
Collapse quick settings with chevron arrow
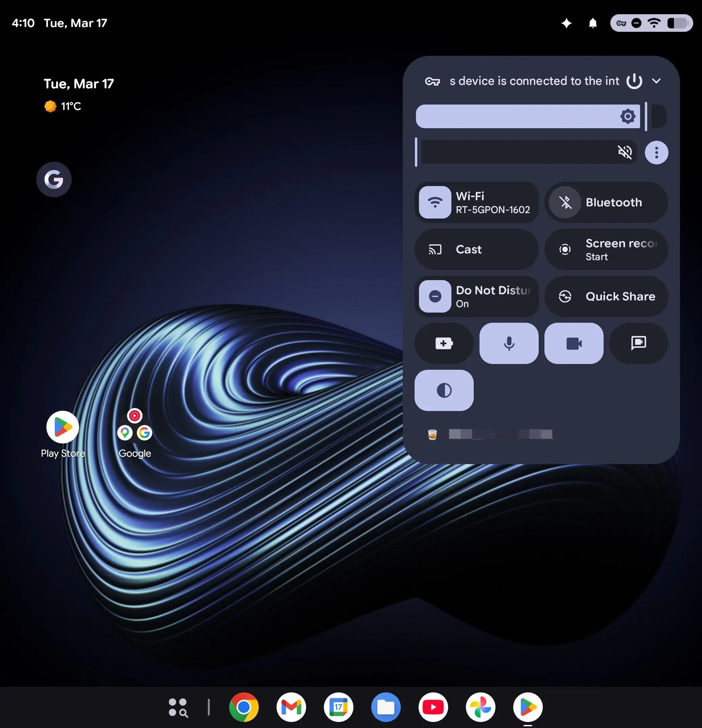656,81
